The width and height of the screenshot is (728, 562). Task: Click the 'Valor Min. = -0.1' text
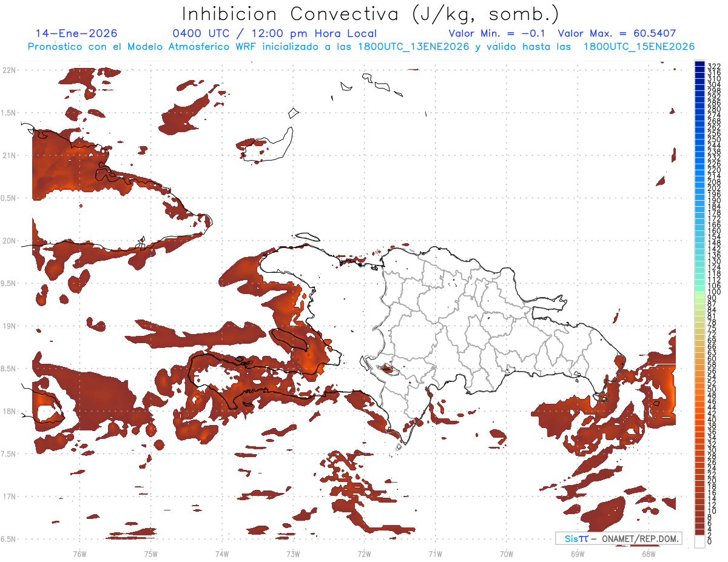tap(497, 33)
